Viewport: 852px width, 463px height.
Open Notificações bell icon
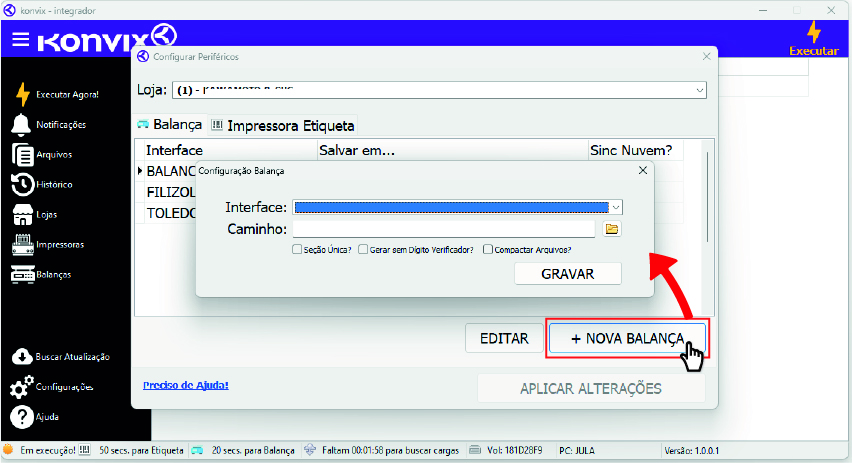pyautogui.click(x=21, y=124)
